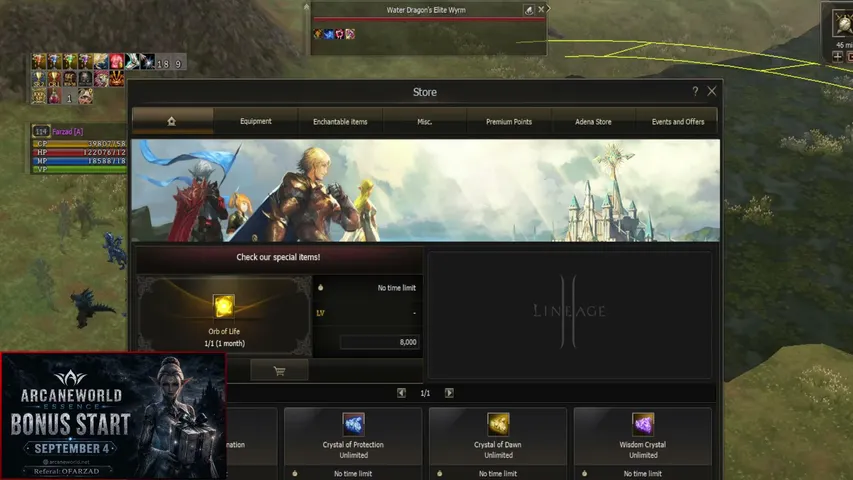Click the player VP bar
853x480 pixels.
click(79, 169)
